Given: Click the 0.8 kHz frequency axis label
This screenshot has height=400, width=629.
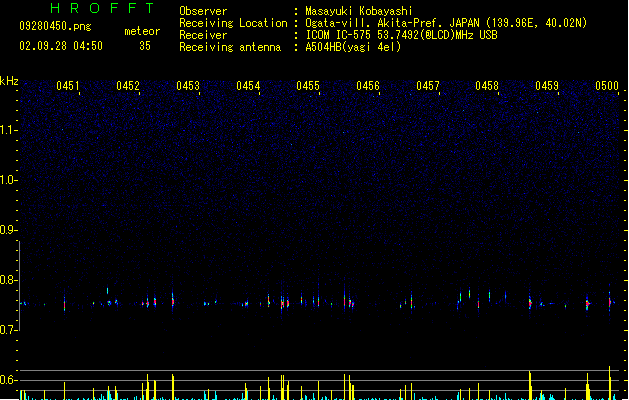Looking at the screenshot, I should coord(8,280).
